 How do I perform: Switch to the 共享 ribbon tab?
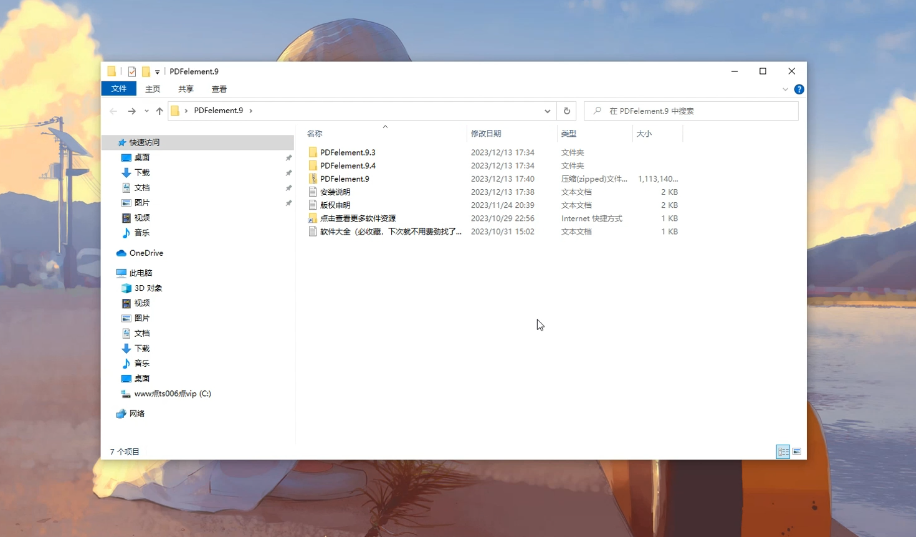pyautogui.click(x=186, y=89)
